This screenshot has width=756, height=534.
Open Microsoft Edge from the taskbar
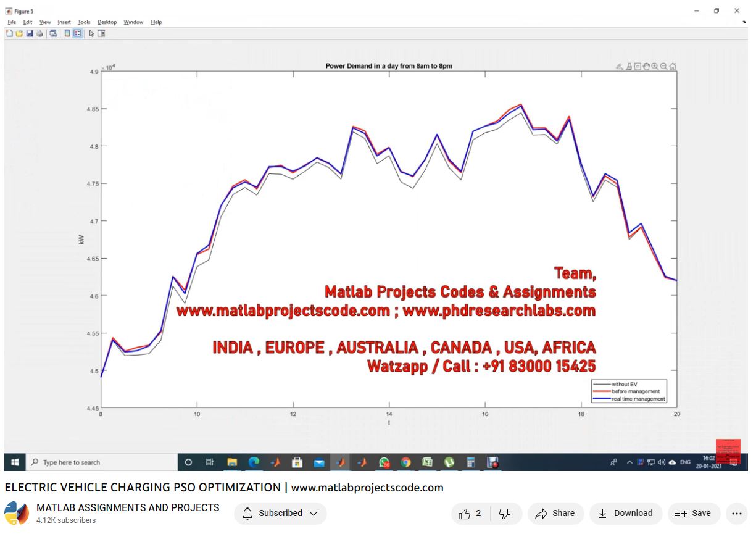pos(254,462)
